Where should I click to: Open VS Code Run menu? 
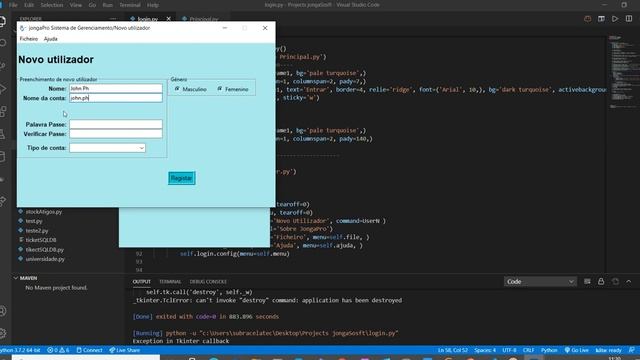pos(107,5)
